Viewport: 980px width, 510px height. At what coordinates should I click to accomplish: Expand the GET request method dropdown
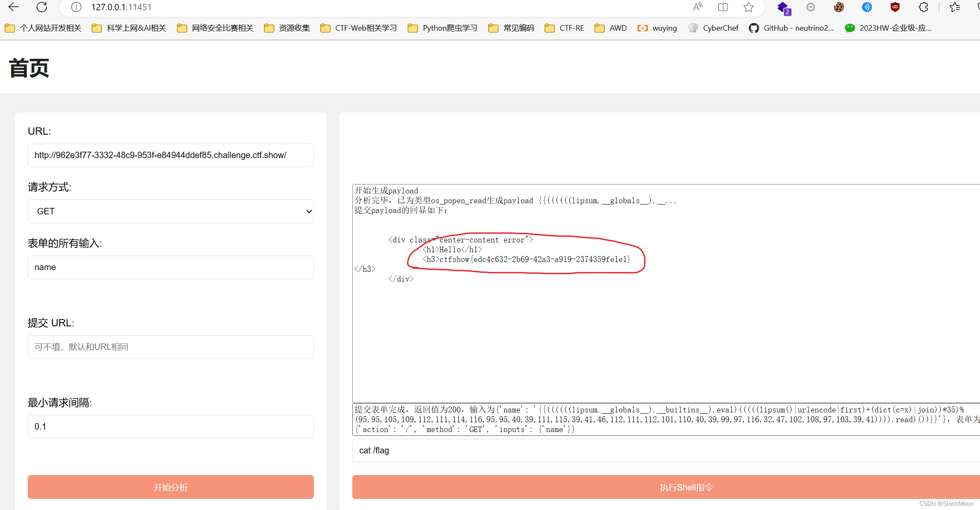point(171,211)
